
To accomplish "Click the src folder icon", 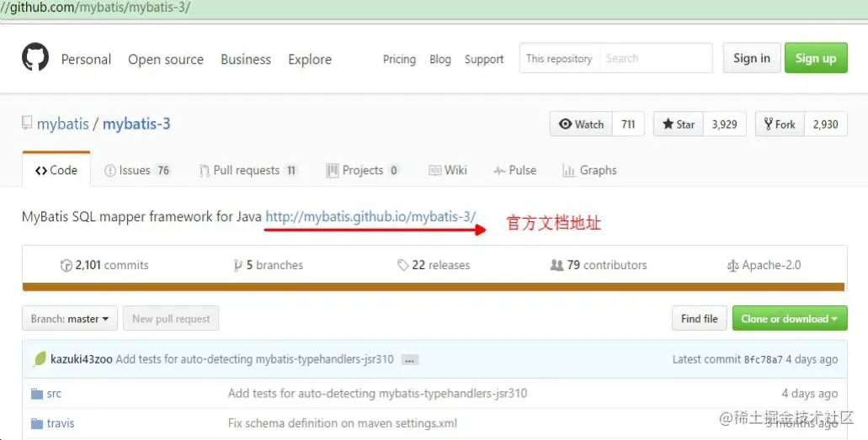I will click(x=37, y=394).
